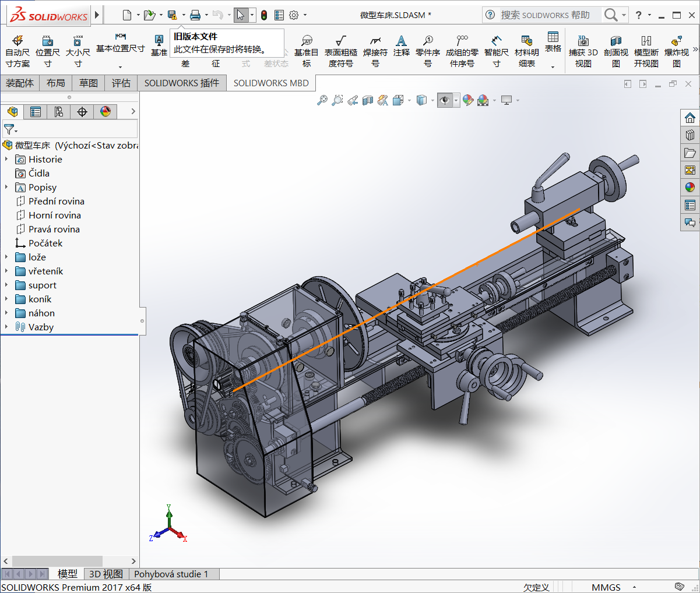Click the SOLIDWORKS help search field
This screenshot has height=593, width=700.
point(546,15)
